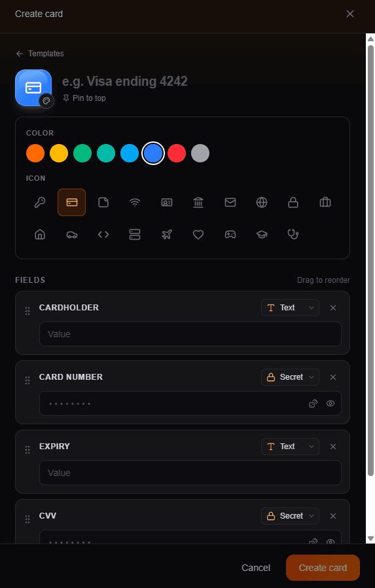Click the Cardholder drag handle
This screenshot has height=588, width=375.
(27, 311)
